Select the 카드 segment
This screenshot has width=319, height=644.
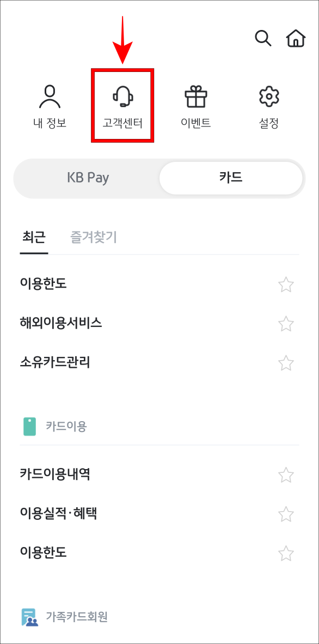tap(231, 178)
